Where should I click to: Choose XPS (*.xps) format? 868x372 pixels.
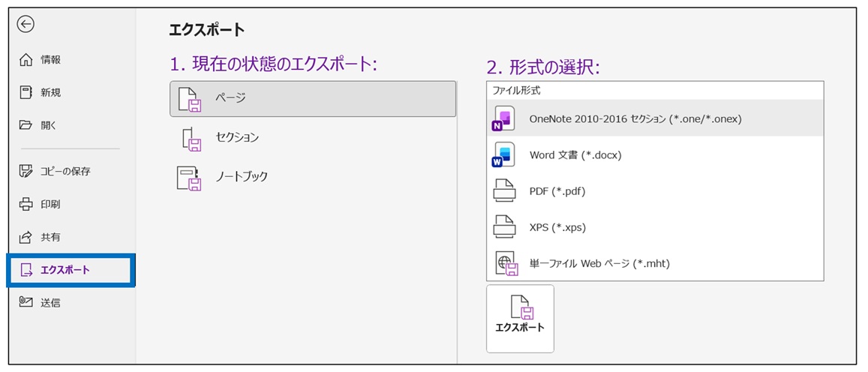655,227
